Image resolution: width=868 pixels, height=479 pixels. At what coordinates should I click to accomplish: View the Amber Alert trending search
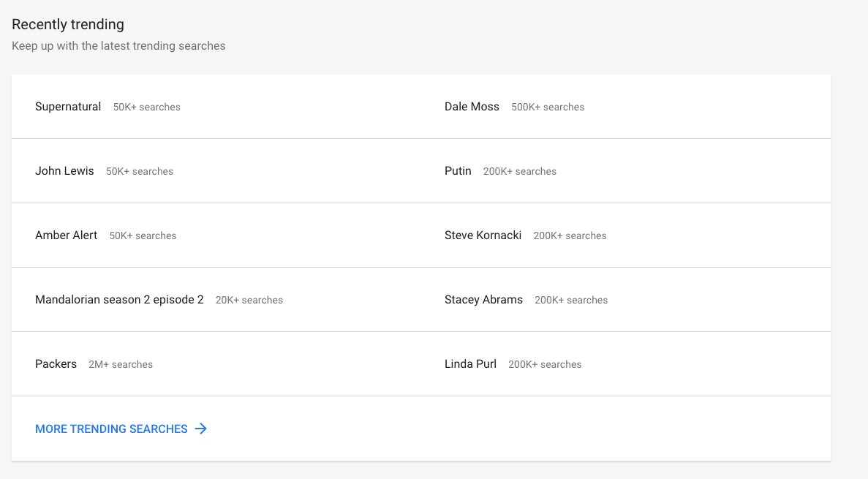pyautogui.click(x=66, y=235)
